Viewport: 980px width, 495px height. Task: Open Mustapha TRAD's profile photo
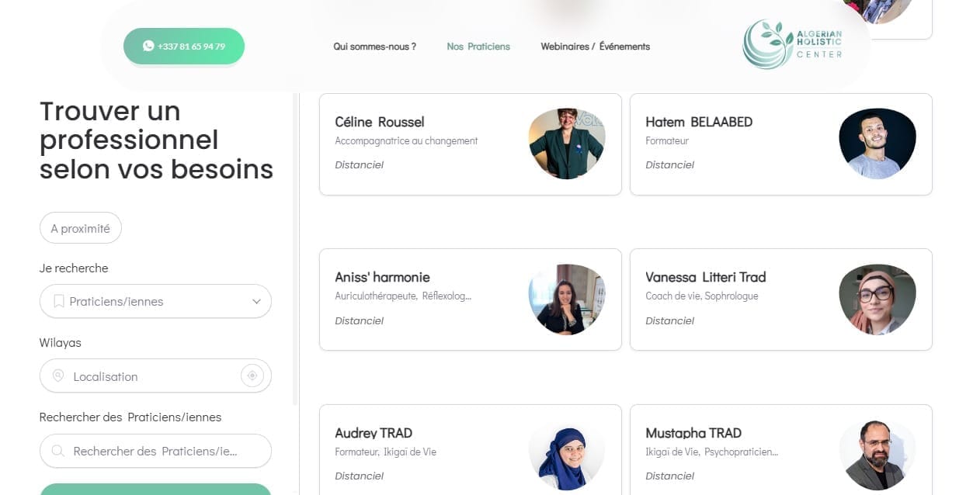[877, 455]
